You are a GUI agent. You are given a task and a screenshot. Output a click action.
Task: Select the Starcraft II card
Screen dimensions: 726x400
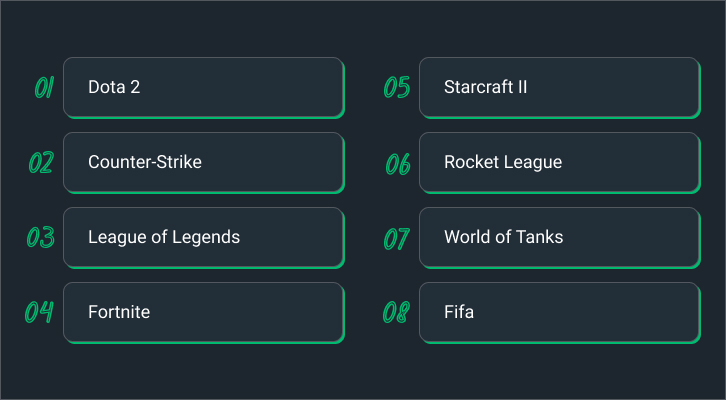pos(560,88)
